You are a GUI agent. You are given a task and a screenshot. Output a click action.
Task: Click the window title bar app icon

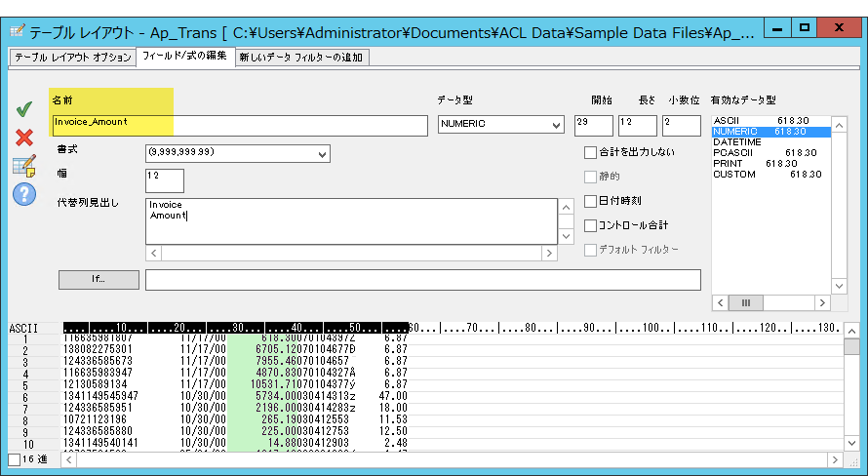tap(17, 29)
